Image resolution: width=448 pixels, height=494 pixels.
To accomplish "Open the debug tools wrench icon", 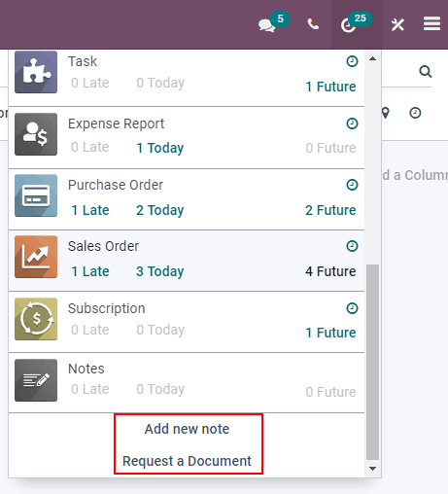I will tap(397, 24).
